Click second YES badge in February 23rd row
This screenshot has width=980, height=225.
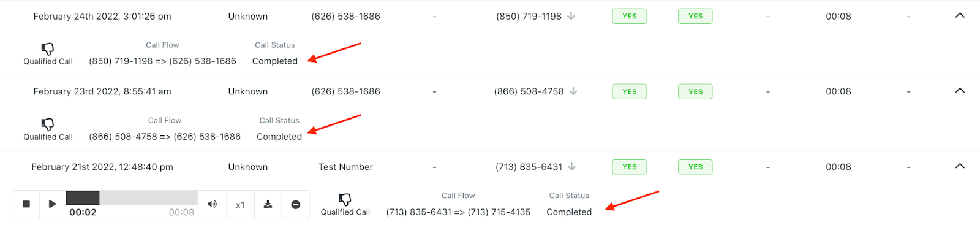[x=695, y=91]
